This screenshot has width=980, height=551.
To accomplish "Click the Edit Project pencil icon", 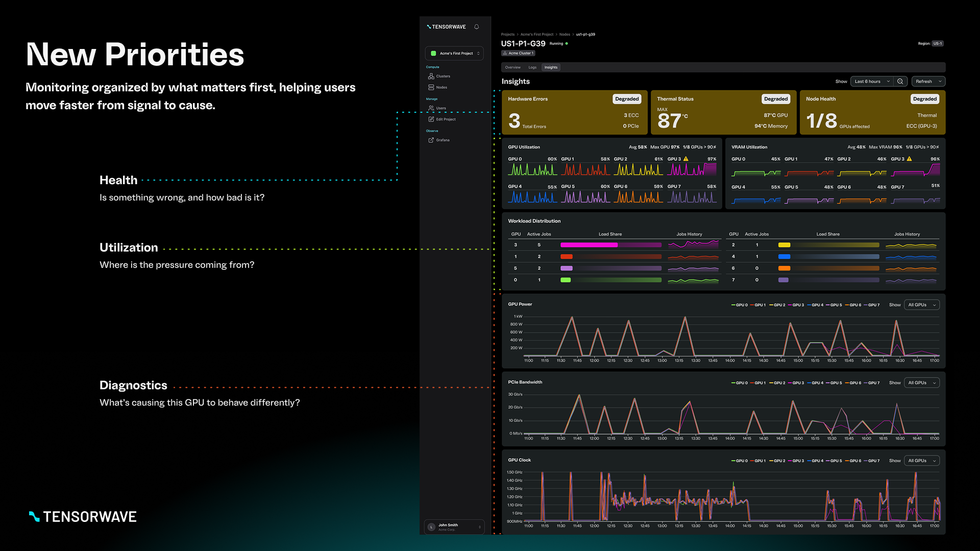I will point(431,119).
